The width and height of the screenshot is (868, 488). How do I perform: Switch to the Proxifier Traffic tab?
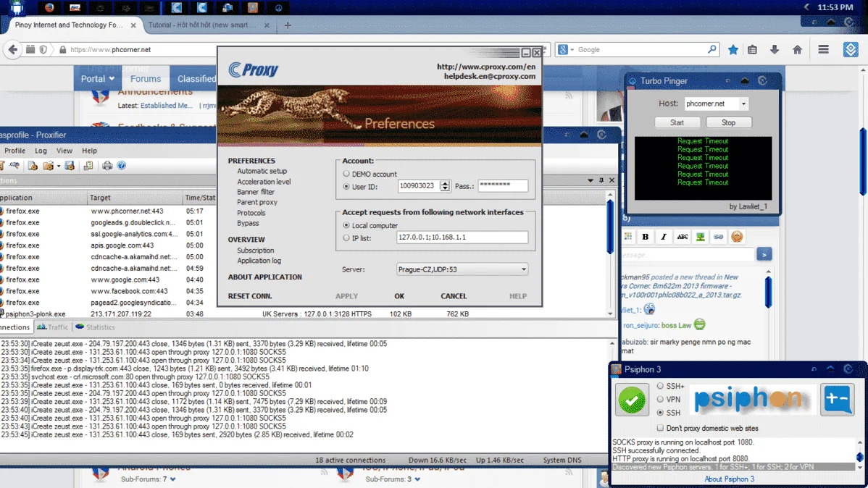pyautogui.click(x=53, y=327)
